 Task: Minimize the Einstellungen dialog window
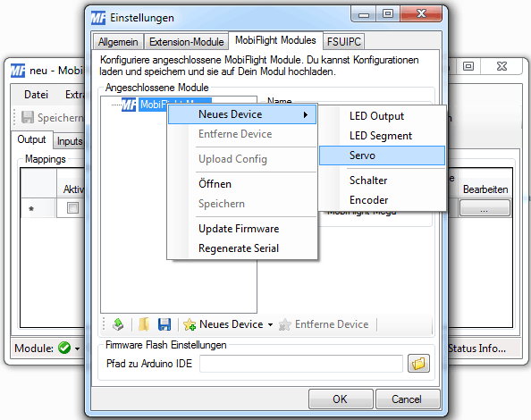coord(364,14)
